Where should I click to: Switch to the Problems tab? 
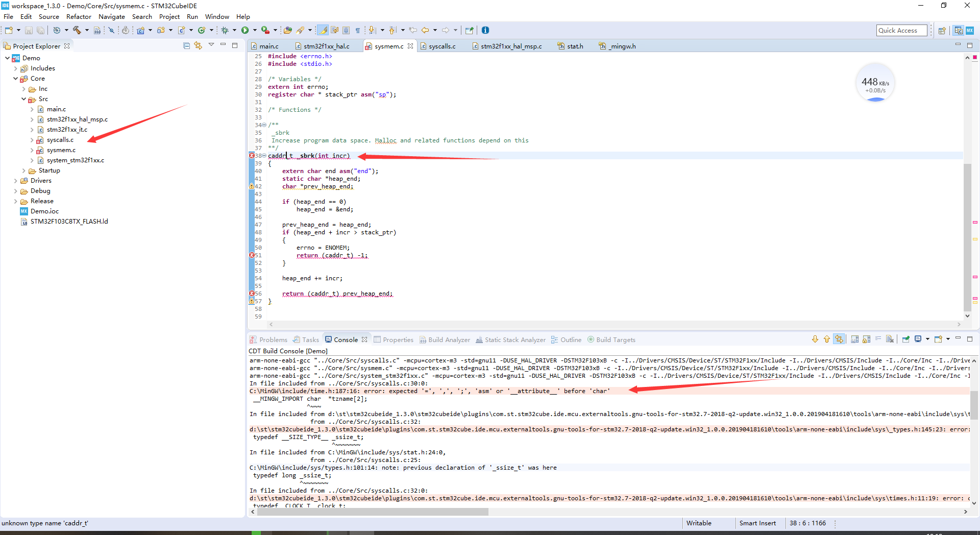tap(268, 339)
